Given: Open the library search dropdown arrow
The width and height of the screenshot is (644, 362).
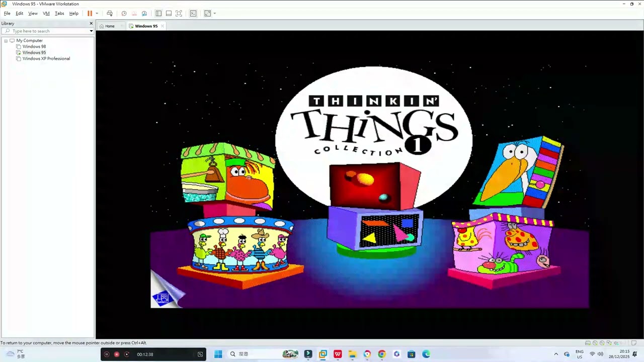Looking at the screenshot, I should tap(91, 31).
